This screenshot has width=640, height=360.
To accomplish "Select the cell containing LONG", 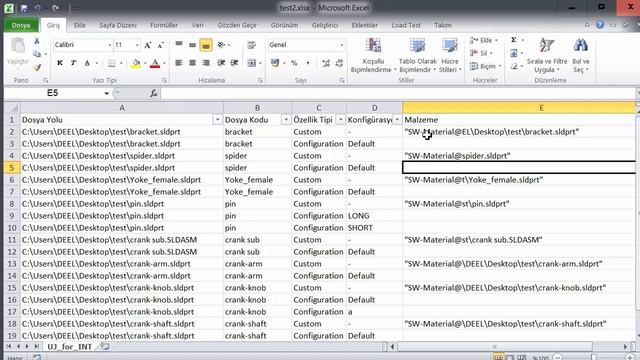I will [374, 216].
